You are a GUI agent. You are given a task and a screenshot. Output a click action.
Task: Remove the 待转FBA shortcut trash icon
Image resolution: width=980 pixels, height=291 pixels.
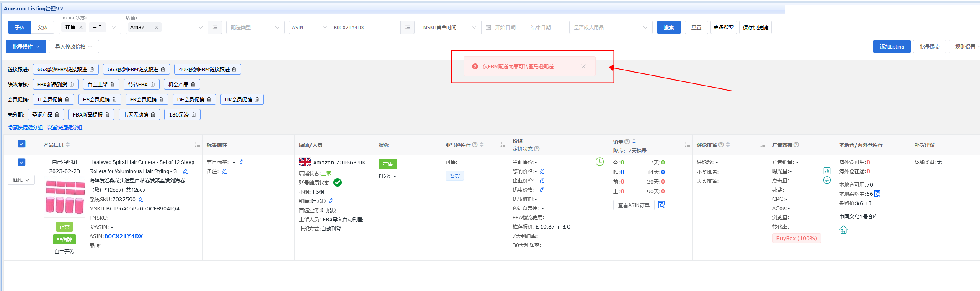153,84
